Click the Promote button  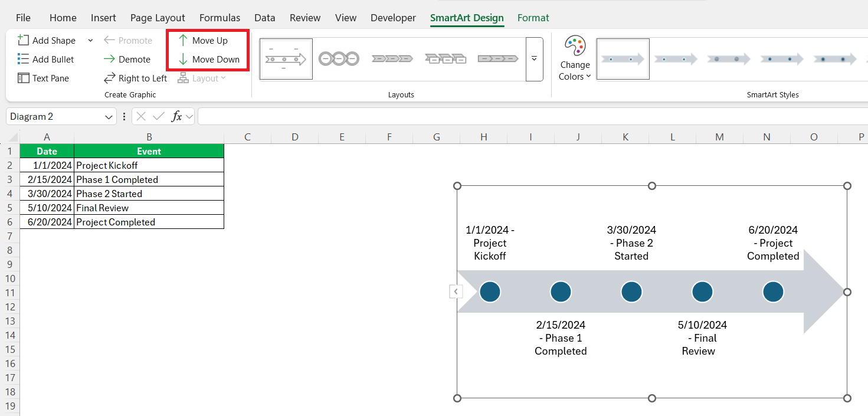click(127, 40)
